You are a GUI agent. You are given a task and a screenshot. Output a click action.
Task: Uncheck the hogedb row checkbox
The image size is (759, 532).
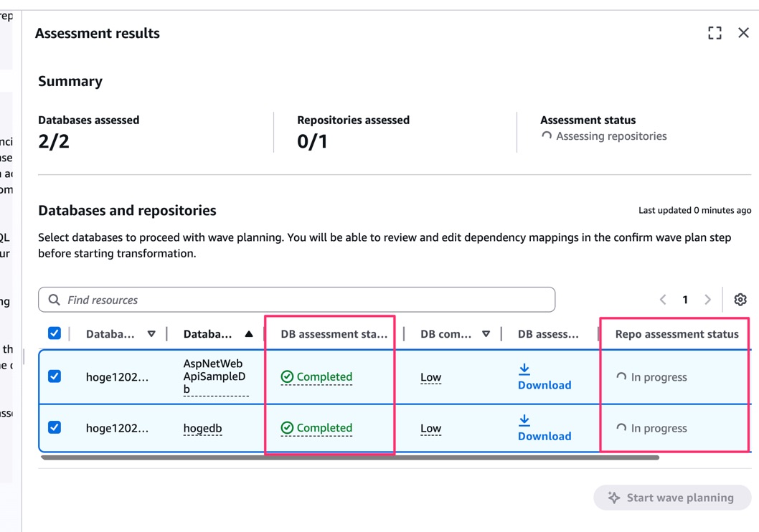tap(55, 427)
